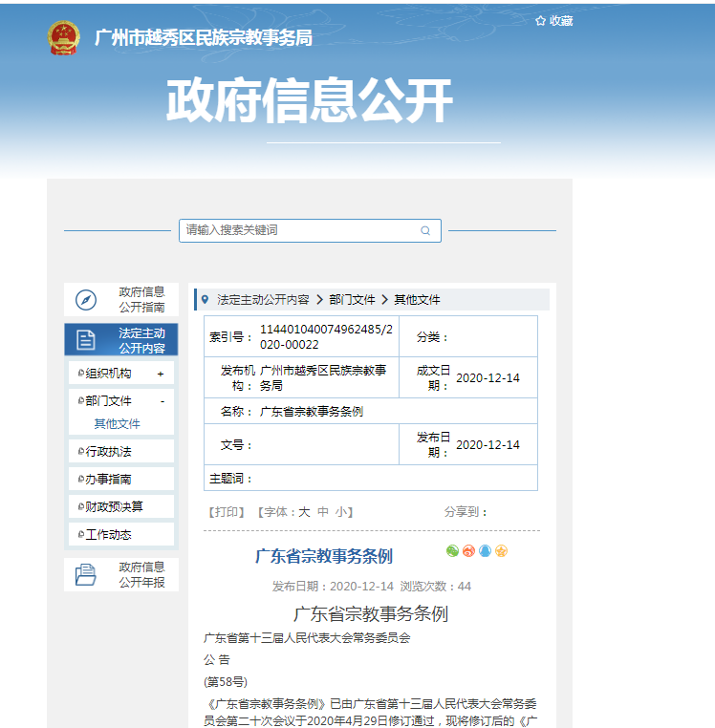
Task: Share via the red Weibo icon
Action: [x=468, y=551]
